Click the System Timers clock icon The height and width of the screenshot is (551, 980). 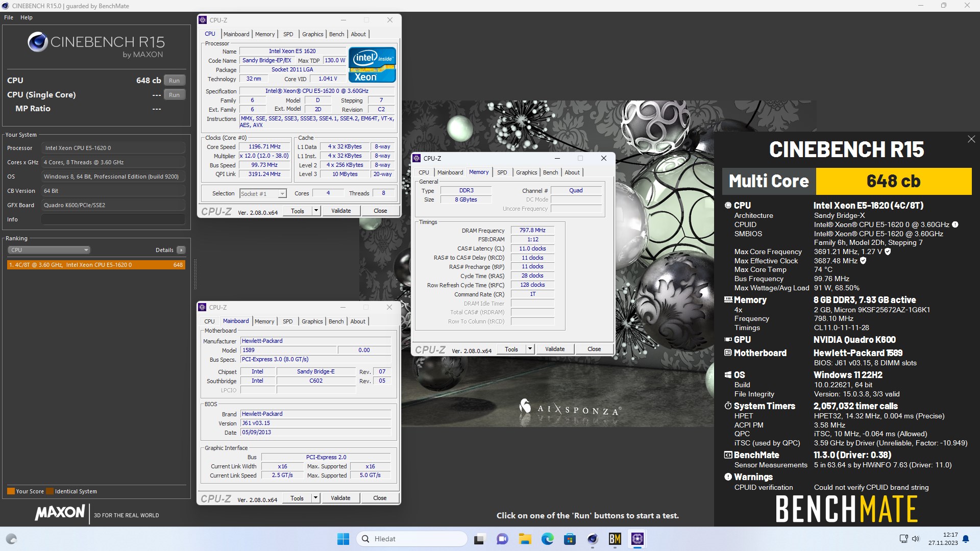click(728, 406)
